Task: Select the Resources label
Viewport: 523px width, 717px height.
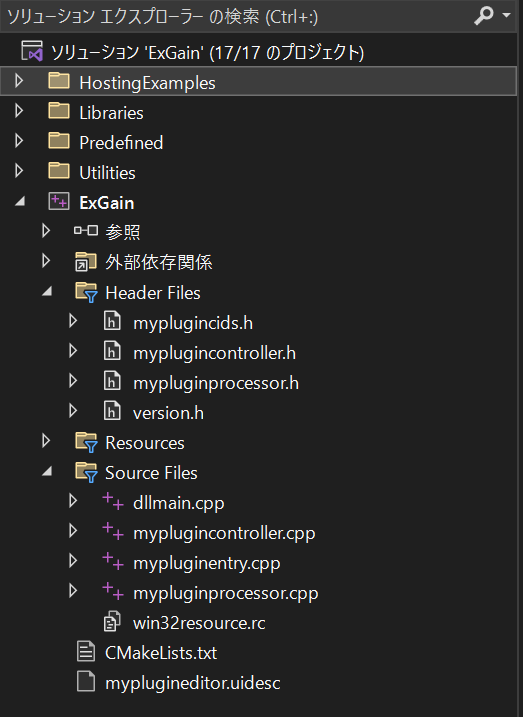Action: coord(145,443)
